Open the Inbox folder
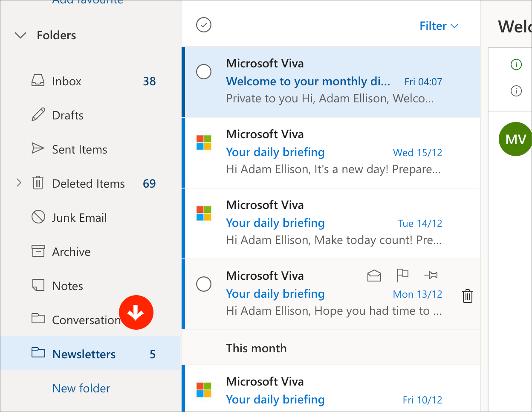The height and width of the screenshot is (412, 532). coord(90,81)
